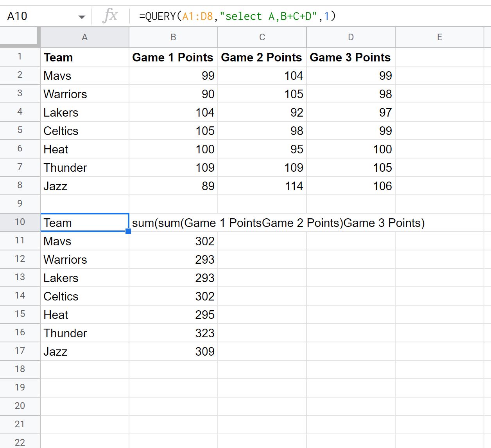The width and height of the screenshot is (491, 448).
Task: Click Lakers total 293 in row 13
Action: click(x=173, y=278)
